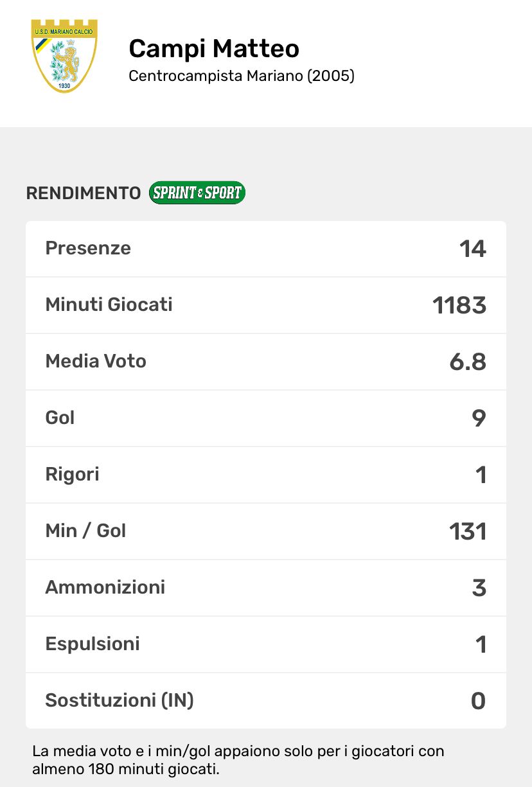Click the footnote about 180 minuti giocati
This screenshot has width=532, height=787.
pyautogui.click(x=238, y=759)
